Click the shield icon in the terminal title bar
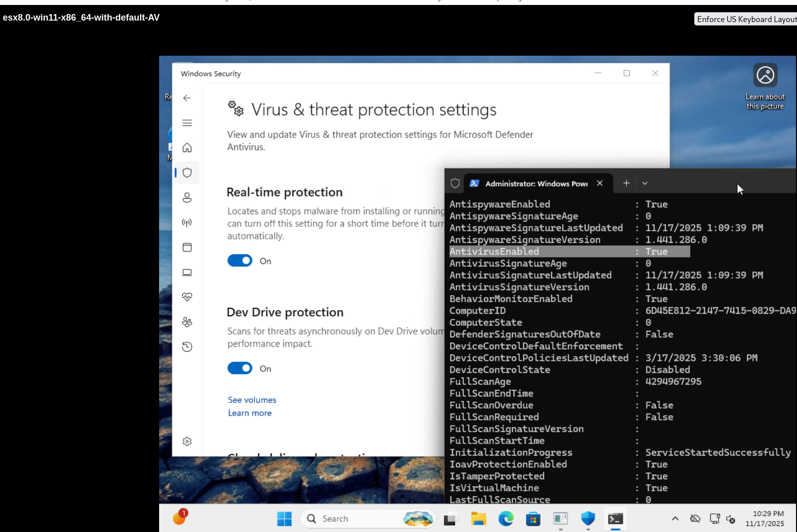Screen dimensions: 797x532 455,184
